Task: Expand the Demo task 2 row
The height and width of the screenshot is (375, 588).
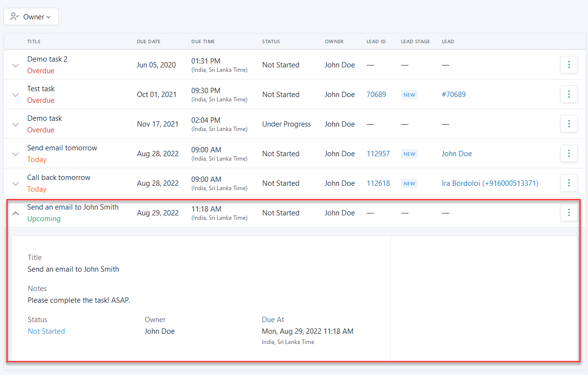Action: [15, 65]
